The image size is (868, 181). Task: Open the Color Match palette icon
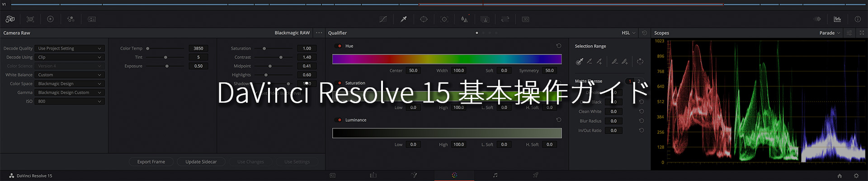coord(30,19)
